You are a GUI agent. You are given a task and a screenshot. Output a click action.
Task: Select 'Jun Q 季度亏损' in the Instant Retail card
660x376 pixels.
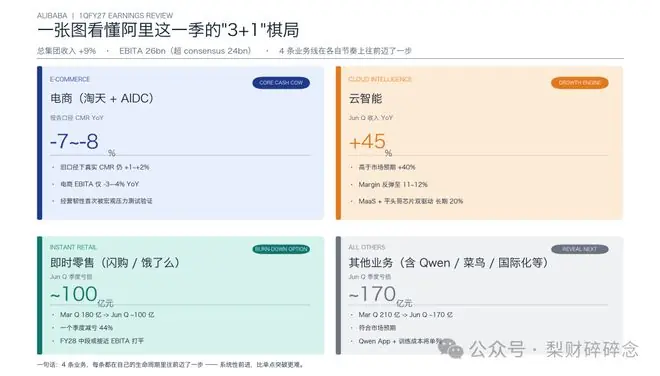pos(71,277)
